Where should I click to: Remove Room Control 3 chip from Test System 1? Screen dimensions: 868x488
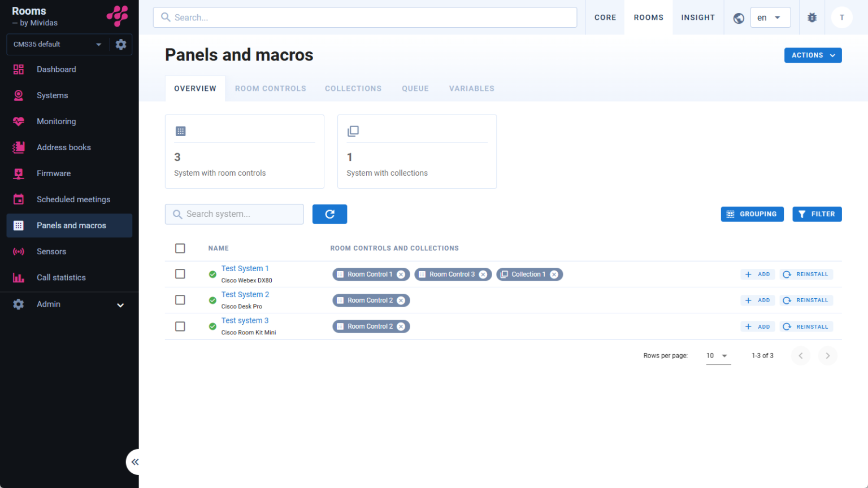[x=483, y=274]
